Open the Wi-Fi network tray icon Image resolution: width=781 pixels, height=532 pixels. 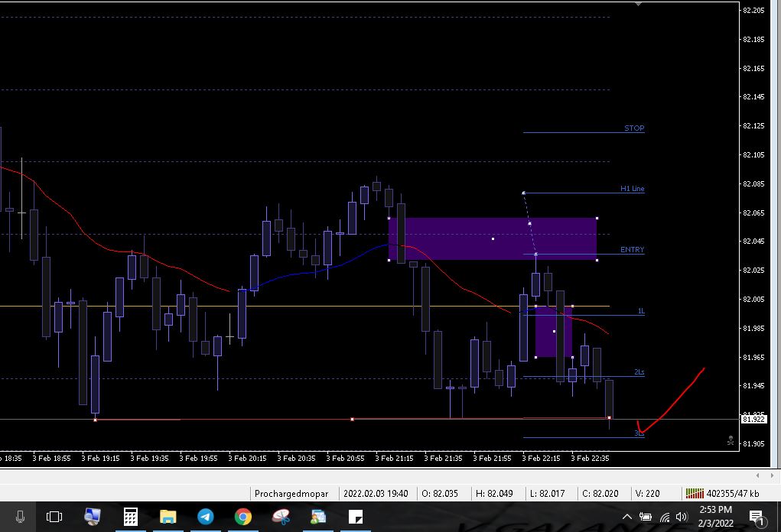pyautogui.click(x=665, y=517)
